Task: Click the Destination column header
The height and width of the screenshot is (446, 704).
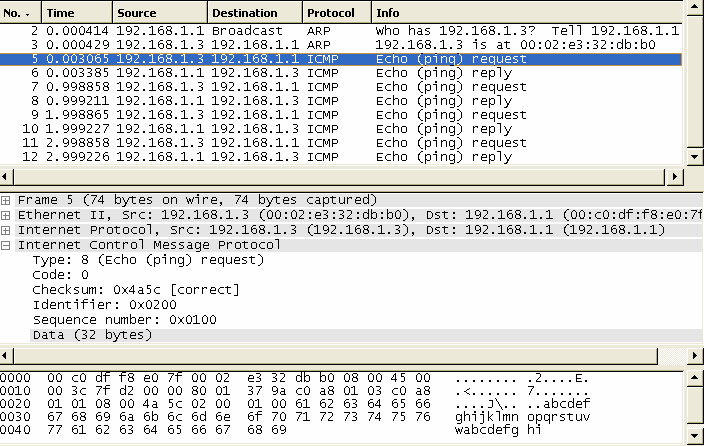Action: click(255, 13)
